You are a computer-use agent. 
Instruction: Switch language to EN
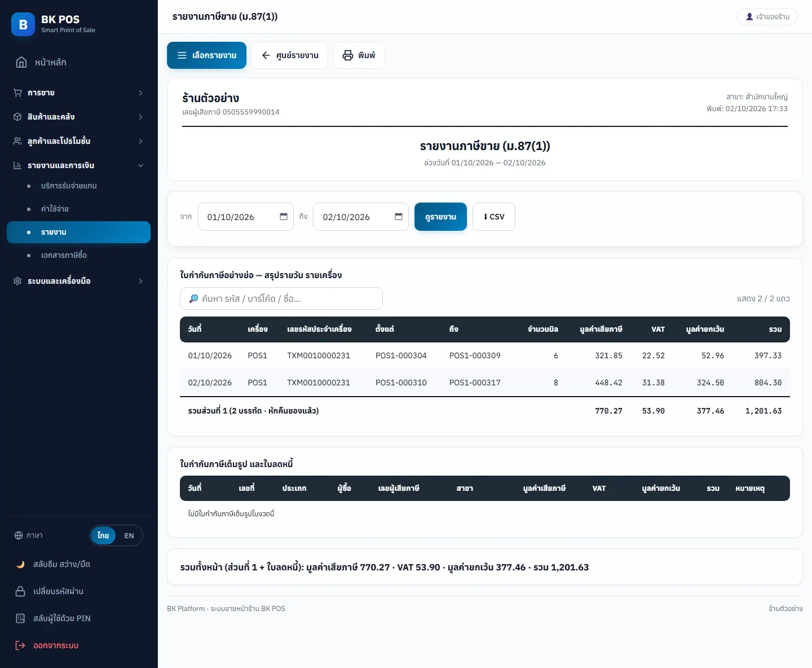click(x=129, y=535)
